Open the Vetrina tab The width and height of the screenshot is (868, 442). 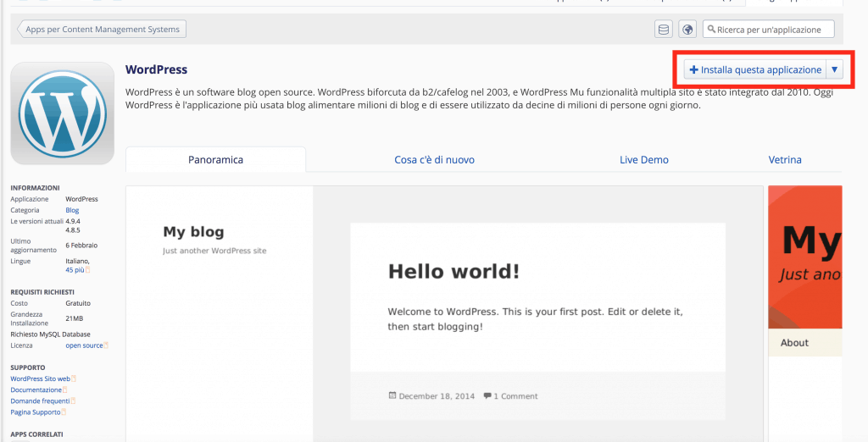(785, 160)
